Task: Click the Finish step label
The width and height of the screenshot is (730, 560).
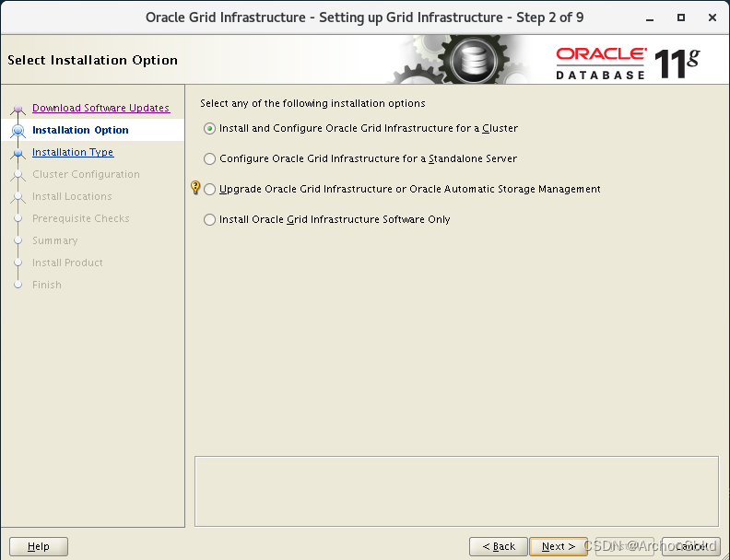Action: coord(47,285)
